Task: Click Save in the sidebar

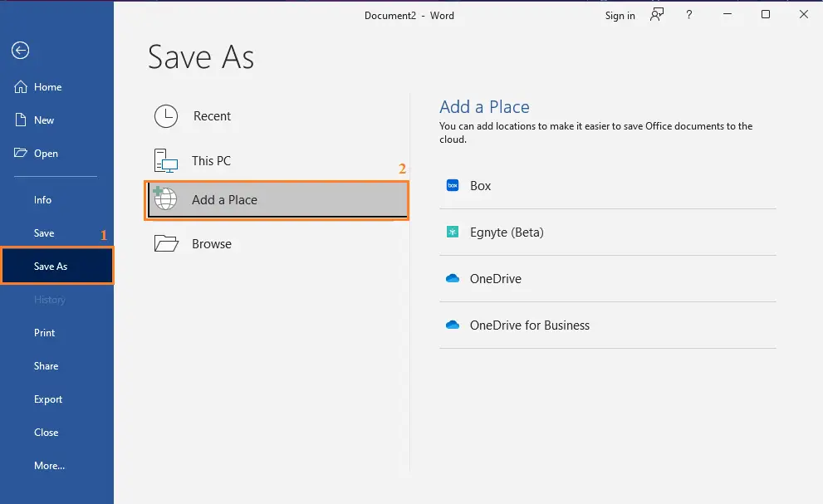Action: [56, 232]
